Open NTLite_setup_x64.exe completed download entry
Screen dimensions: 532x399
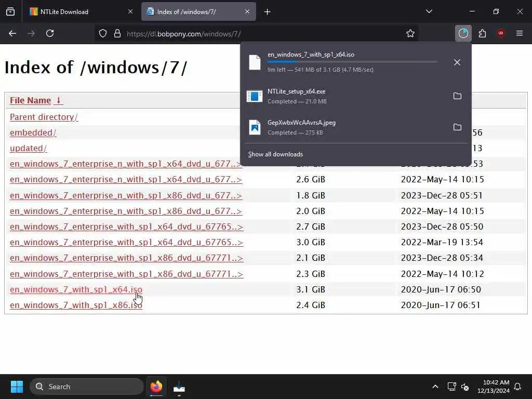[346, 96]
